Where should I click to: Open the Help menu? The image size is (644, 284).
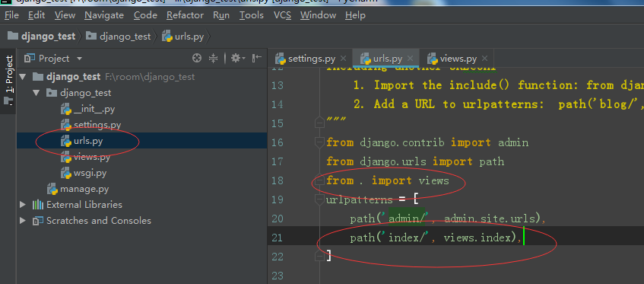355,15
